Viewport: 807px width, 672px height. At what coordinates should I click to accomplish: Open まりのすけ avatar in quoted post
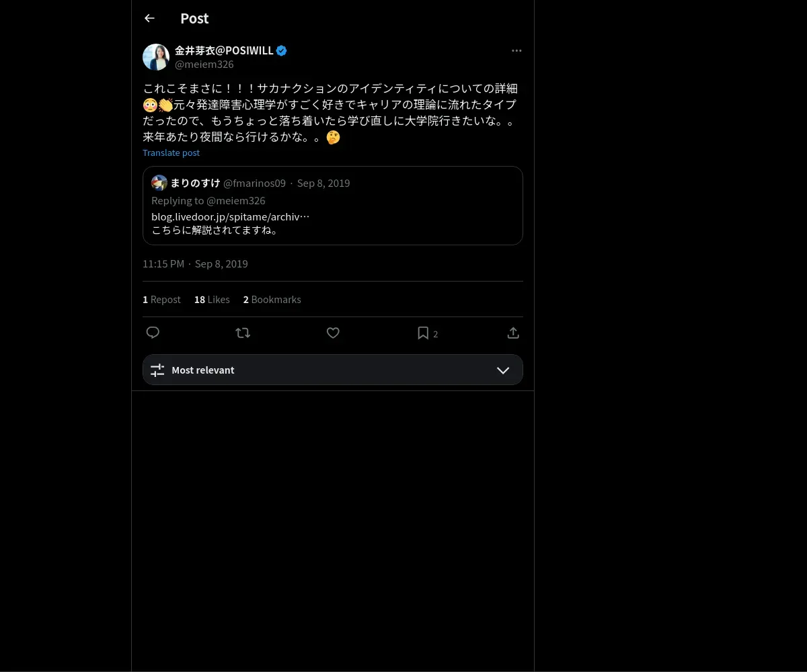point(159,183)
